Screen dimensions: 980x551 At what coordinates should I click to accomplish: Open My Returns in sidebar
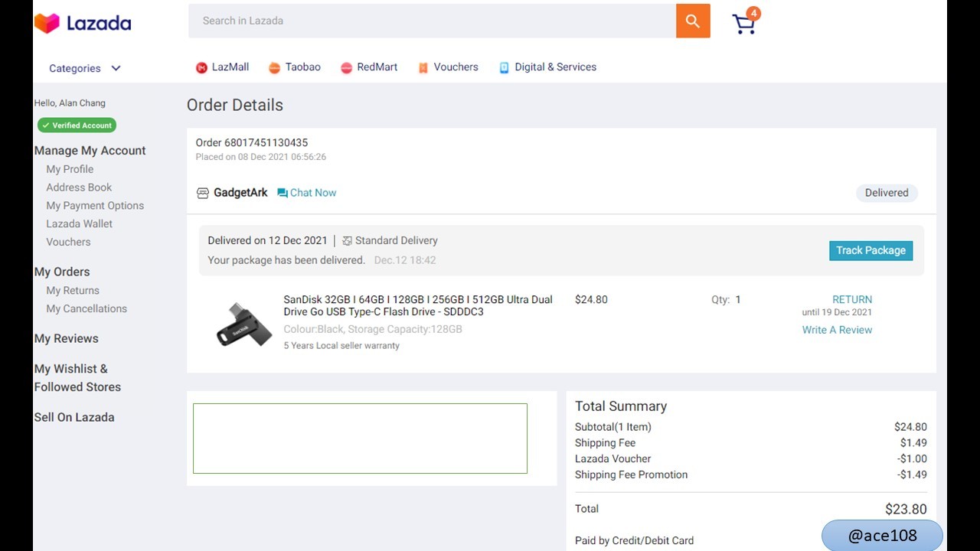pyautogui.click(x=73, y=290)
